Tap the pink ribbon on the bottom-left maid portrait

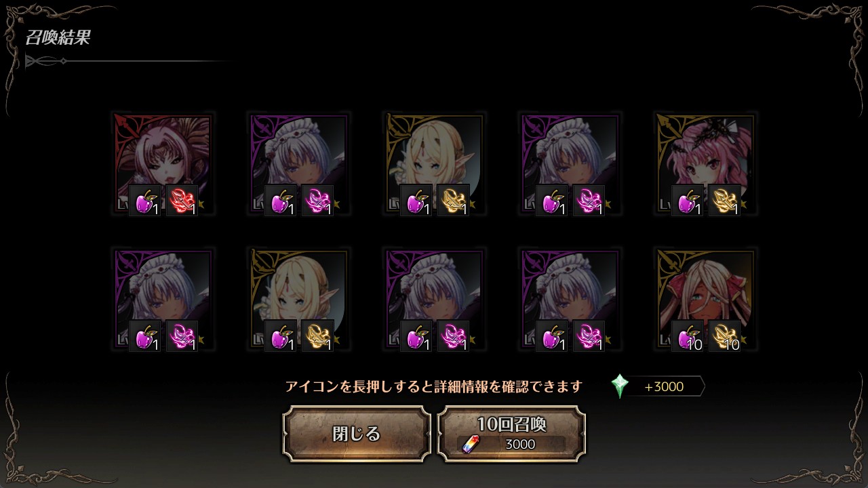(x=182, y=335)
